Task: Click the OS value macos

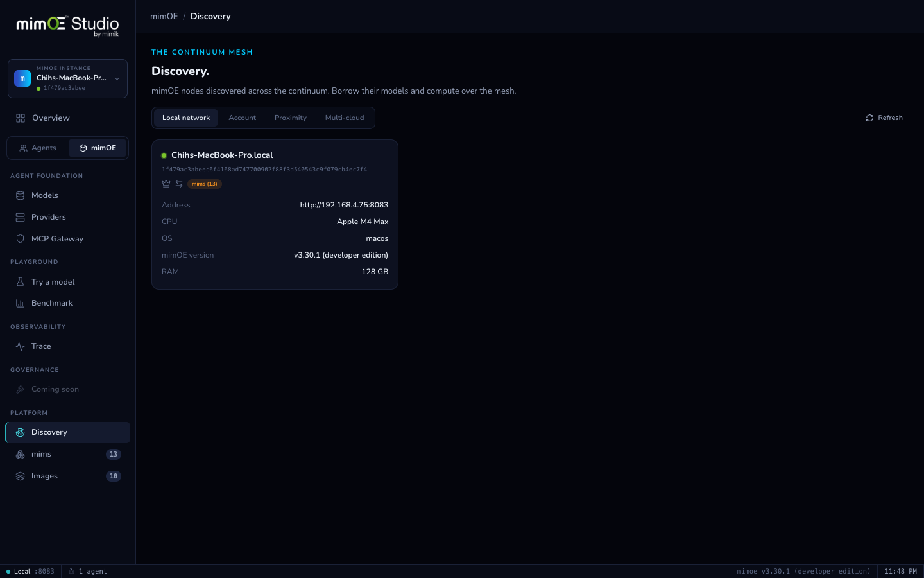Action: point(377,238)
